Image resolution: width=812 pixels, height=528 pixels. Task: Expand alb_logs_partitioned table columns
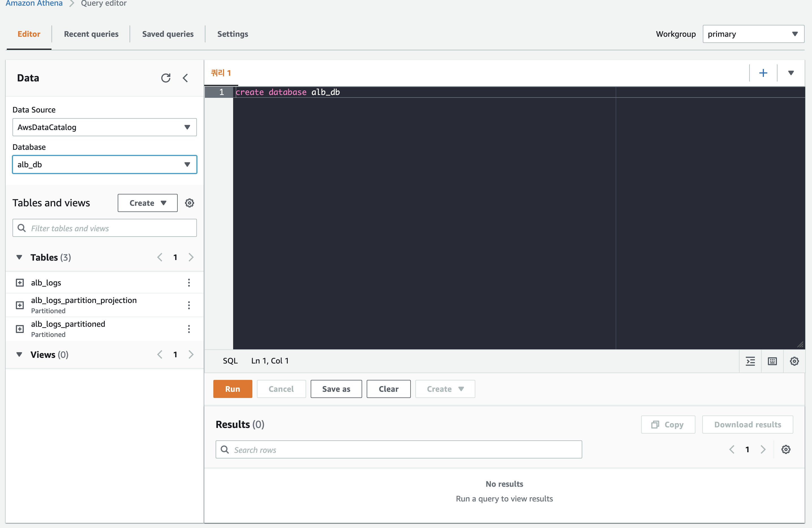(x=20, y=329)
